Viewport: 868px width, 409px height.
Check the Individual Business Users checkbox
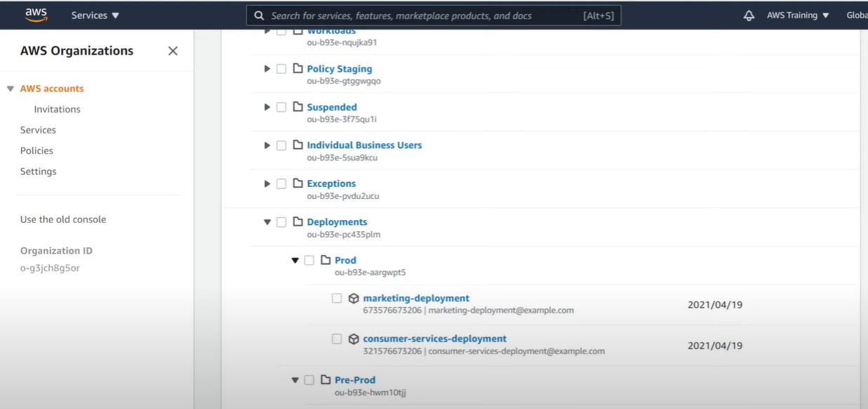click(281, 145)
